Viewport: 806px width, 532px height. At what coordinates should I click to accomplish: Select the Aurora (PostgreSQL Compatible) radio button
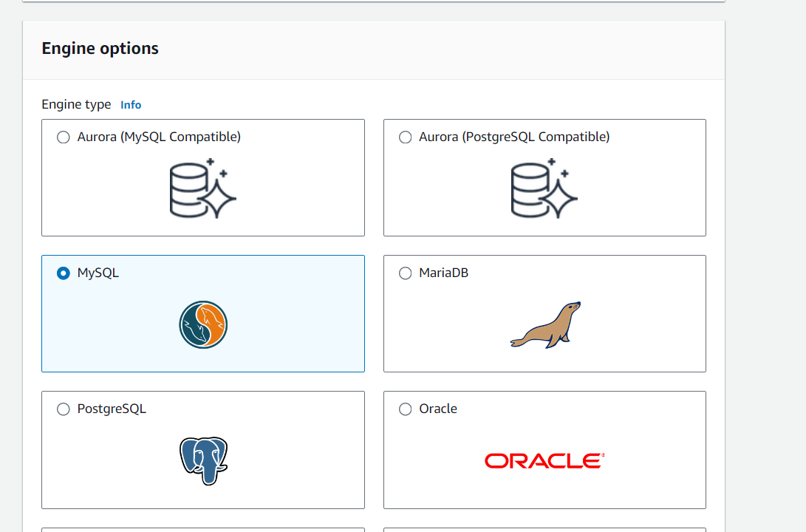coord(405,137)
